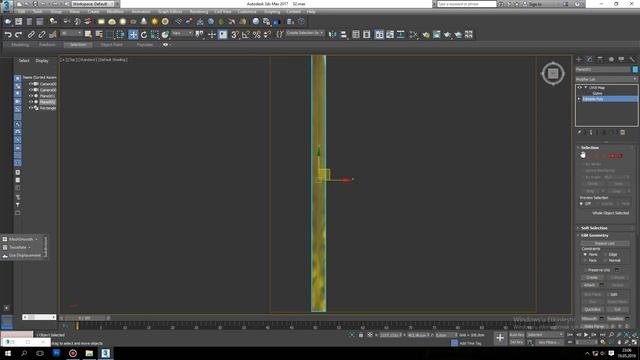Toggle visibility eye of UVW Map modifier
Image resolution: width=640 pixels, height=360 pixels.
(x=580, y=87)
